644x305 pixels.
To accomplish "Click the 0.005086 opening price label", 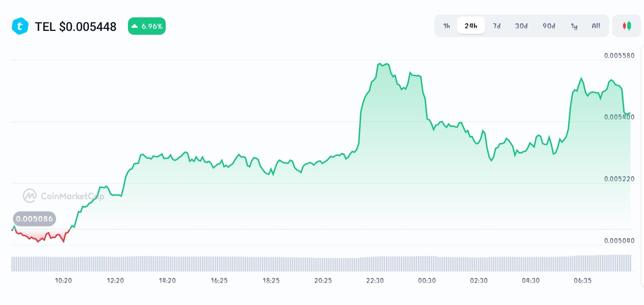I will 34,219.
